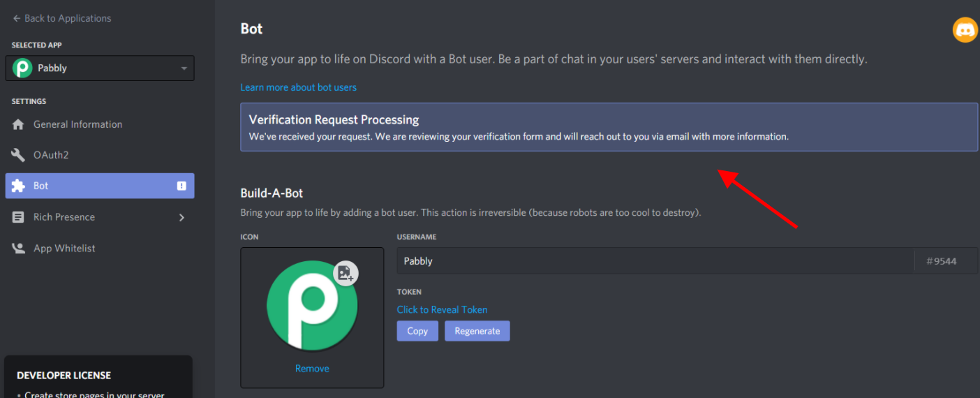Viewport: 980px width, 398px height.
Task: Expand the Rich Presence submenu chevron
Action: pos(181,217)
